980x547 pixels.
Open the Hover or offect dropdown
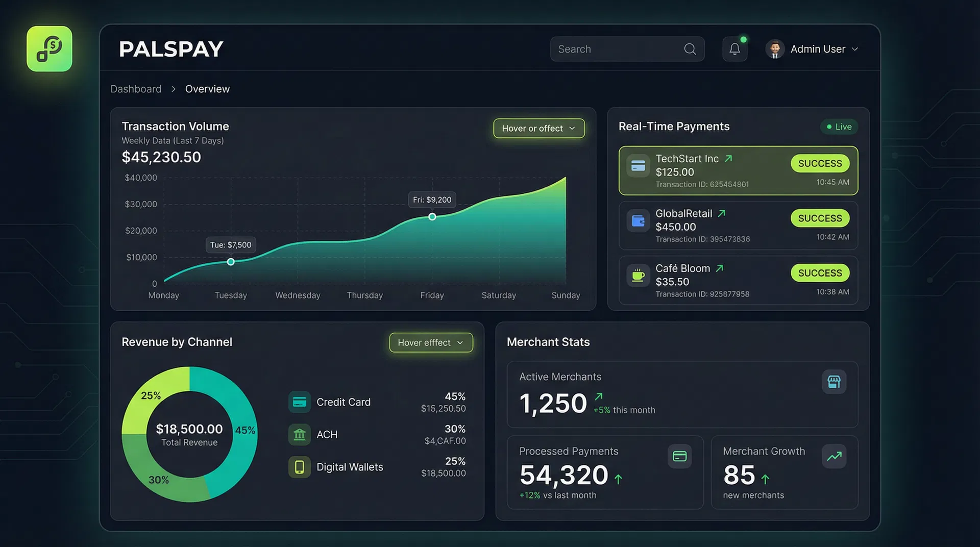pyautogui.click(x=538, y=128)
